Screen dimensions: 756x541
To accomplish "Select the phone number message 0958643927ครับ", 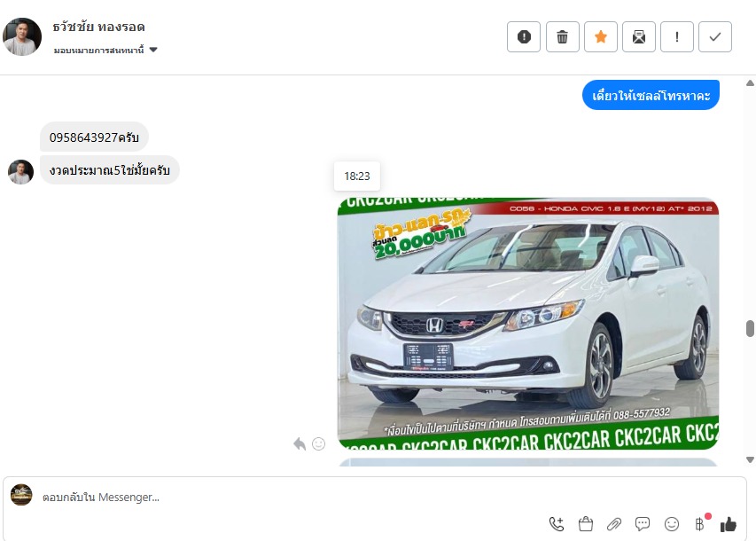I will point(94,137).
